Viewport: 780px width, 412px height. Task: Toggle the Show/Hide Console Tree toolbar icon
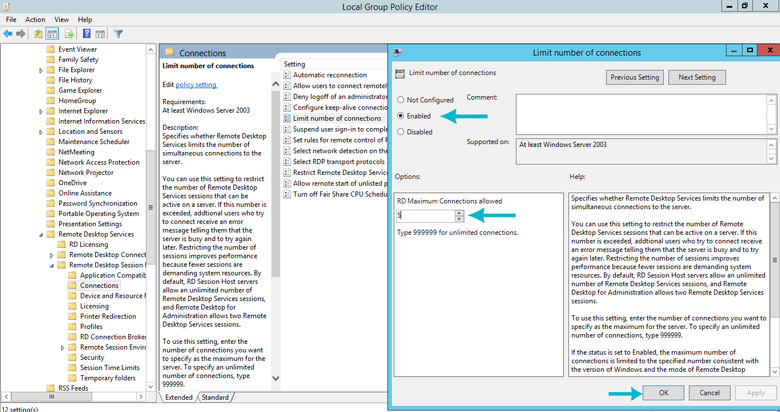[x=52, y=34]
